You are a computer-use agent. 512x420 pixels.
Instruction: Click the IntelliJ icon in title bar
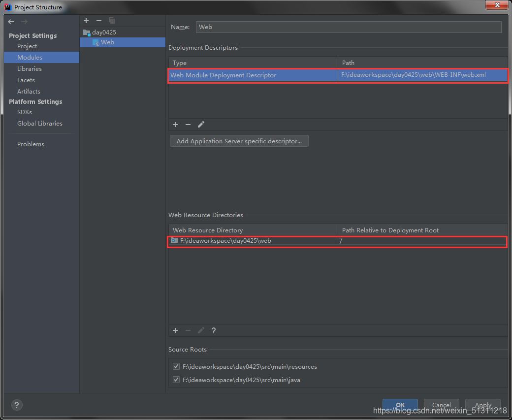tap(8, 7)
